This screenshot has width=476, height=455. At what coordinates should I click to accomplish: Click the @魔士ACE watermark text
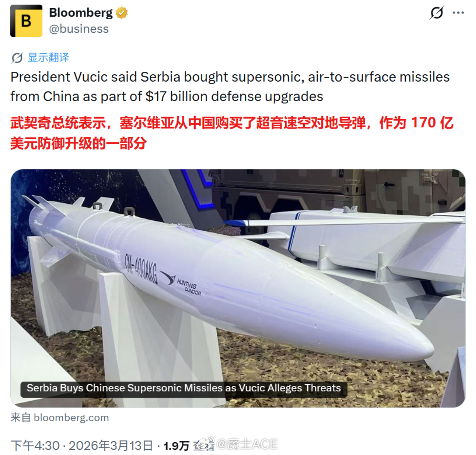247,444
